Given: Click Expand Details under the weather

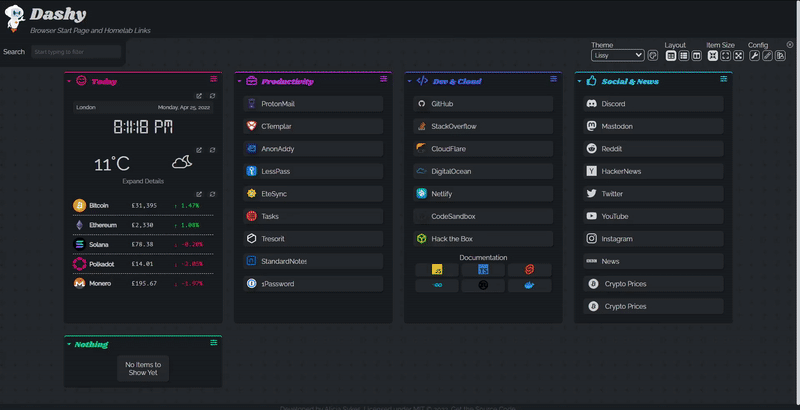Looking at the screenshot, I should pyautogui.click(x=143, y=181).
